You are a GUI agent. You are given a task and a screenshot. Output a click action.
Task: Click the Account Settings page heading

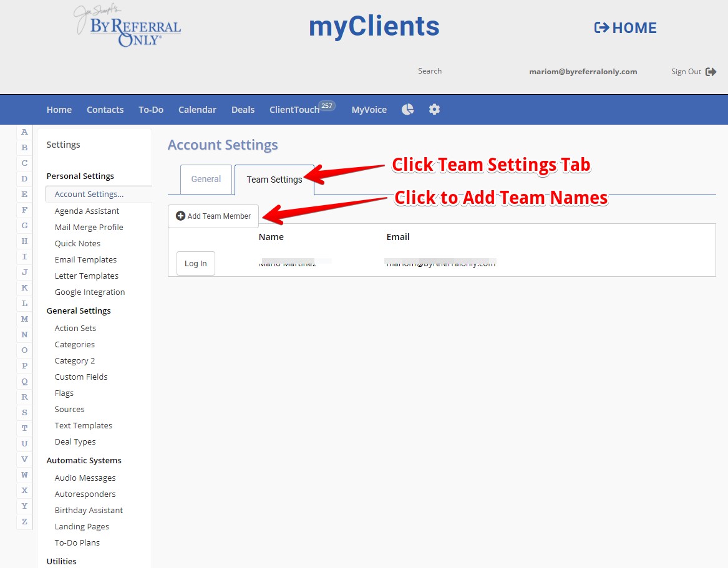point(223,145)
